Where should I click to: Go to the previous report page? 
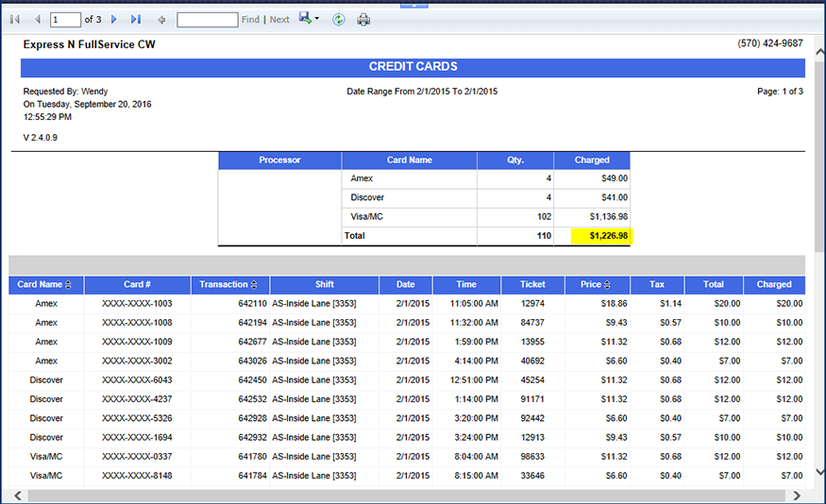click(x=37, y=20)
